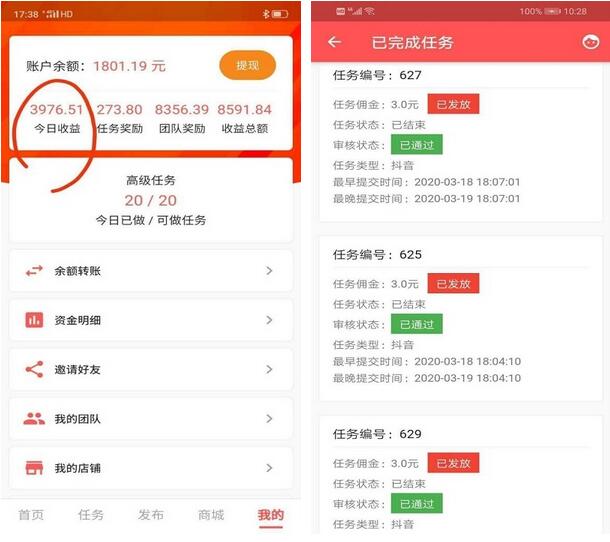610x542 pixels.
Task: Tap the 任务奖励 value 273.80
Action: coord(119,109)
